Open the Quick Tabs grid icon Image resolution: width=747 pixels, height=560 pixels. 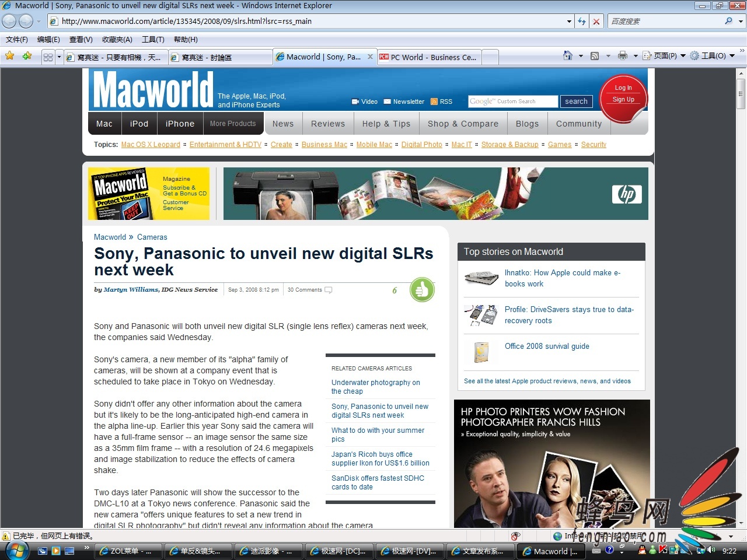[48, 57]
